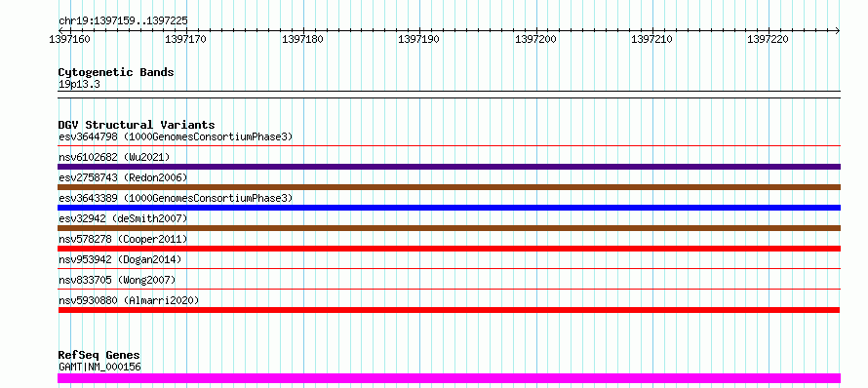Click the thin red nsv833705 variant line
Viewport: 868px width, 388px height.
[x=449, y=289]
